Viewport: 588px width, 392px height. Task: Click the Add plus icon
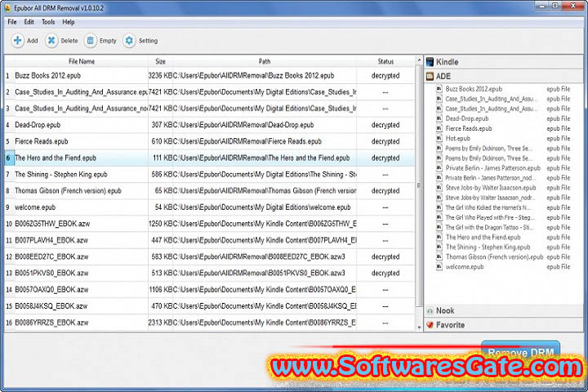coord(17,41)
